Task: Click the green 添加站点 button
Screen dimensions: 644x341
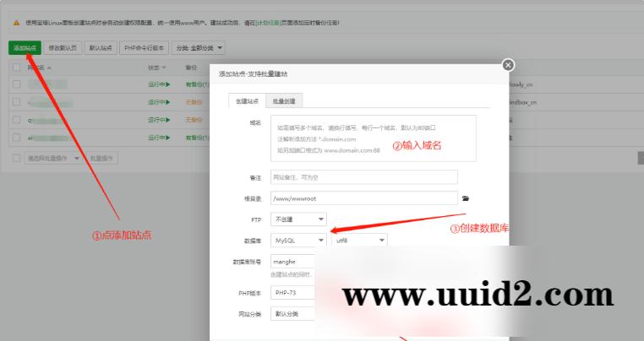Action: click(25, 47)
